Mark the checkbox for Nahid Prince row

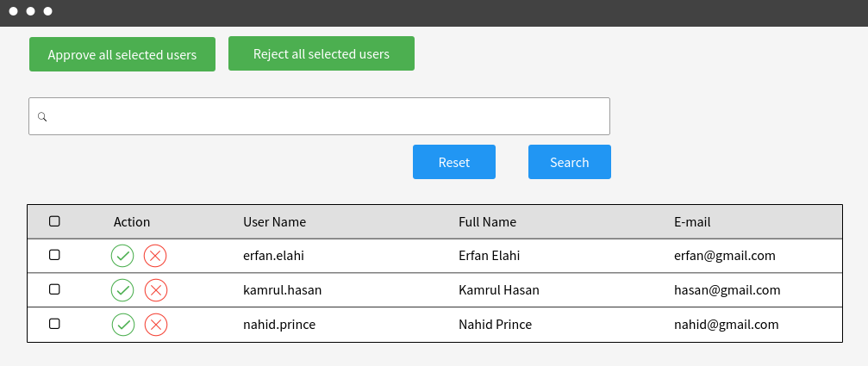pos(54,324)
